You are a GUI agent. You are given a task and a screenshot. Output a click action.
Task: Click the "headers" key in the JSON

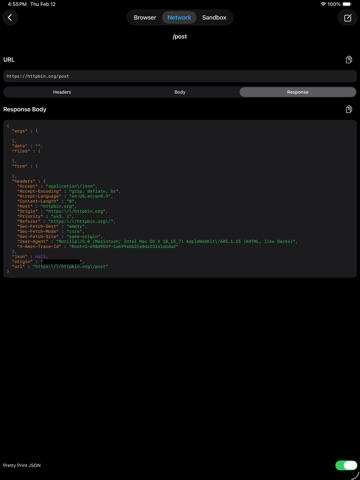(x=24, y=181)
